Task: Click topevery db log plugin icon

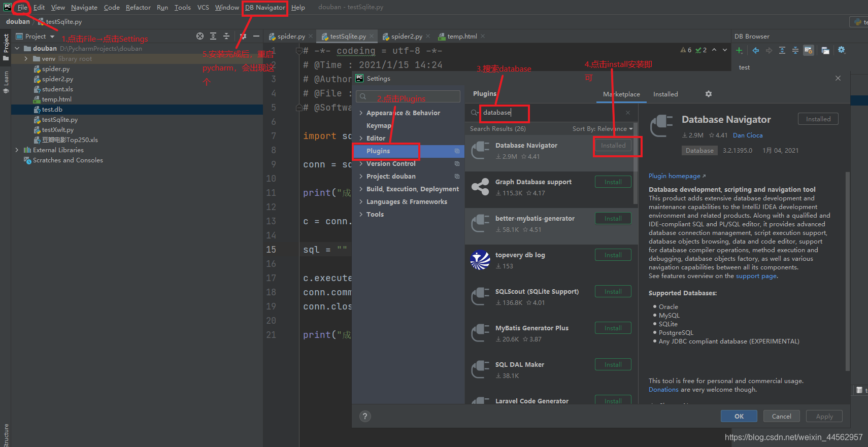Action: point(480,260)
